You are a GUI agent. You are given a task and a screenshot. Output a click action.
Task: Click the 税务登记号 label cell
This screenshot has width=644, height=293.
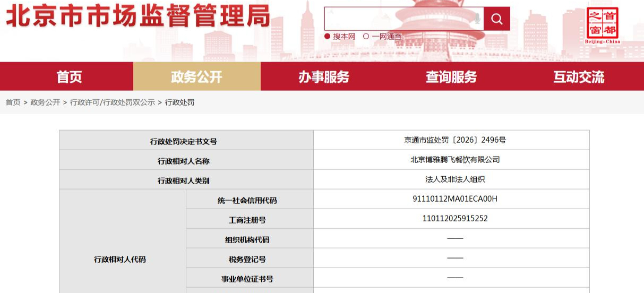[250, 258]
